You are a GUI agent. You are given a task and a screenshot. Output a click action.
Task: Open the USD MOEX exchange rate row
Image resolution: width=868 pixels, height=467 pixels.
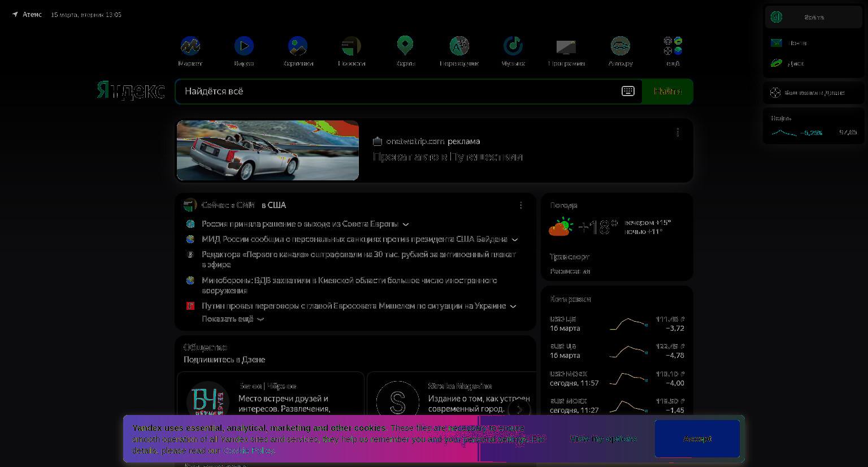pyautogui.click(x=617, y=378)
